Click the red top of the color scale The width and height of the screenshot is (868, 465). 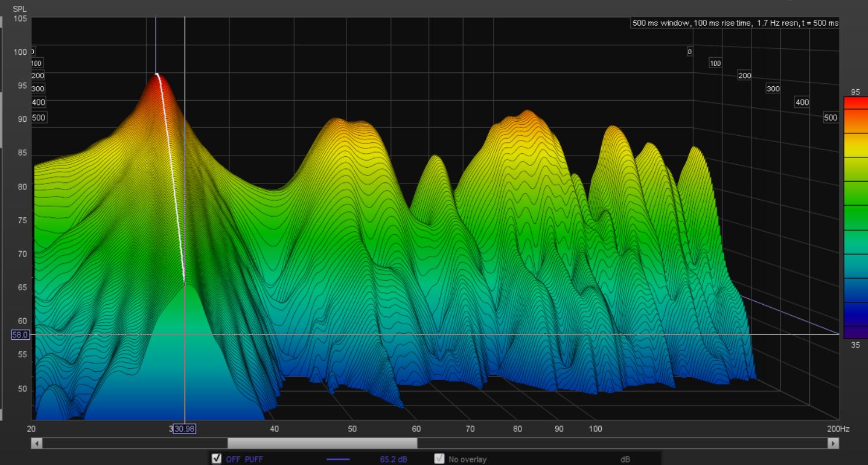pyautogui.click(x=855, y=104)
